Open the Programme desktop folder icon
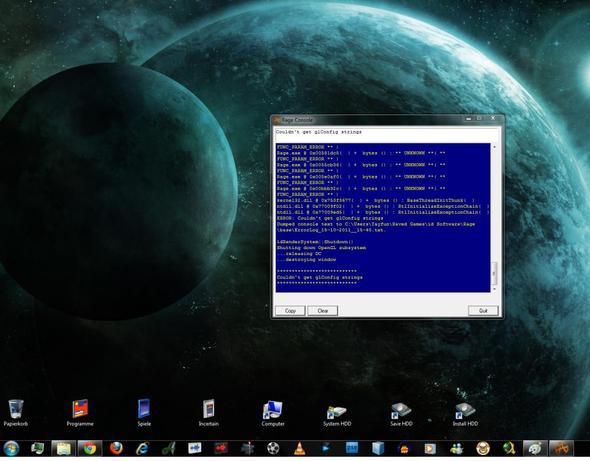590x461 pixels. click(80, 412)
